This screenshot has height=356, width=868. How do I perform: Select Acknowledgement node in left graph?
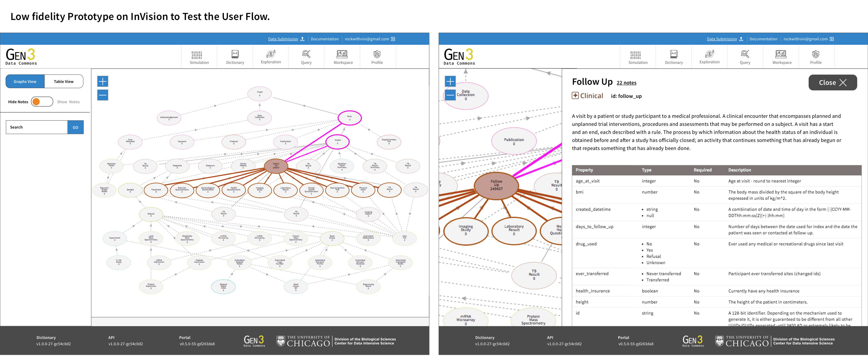pyautogui.click(x=169, y=118)
